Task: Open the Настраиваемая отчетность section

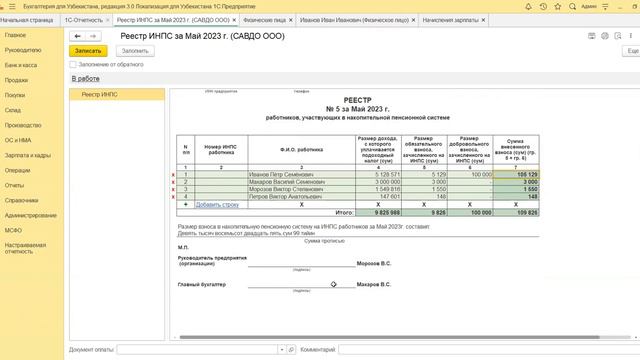Action: [25, 248]
